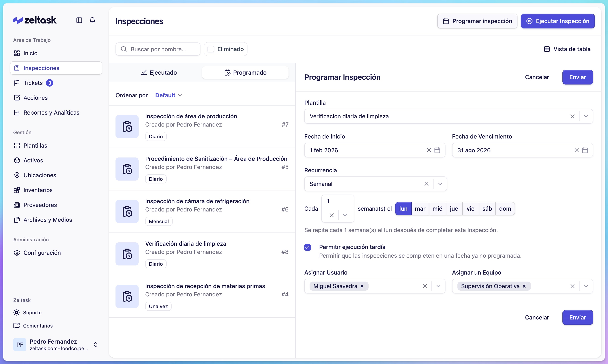Viewport: 608px width, 364px height.
Task: Click the Enviar button
Action: 577,77
